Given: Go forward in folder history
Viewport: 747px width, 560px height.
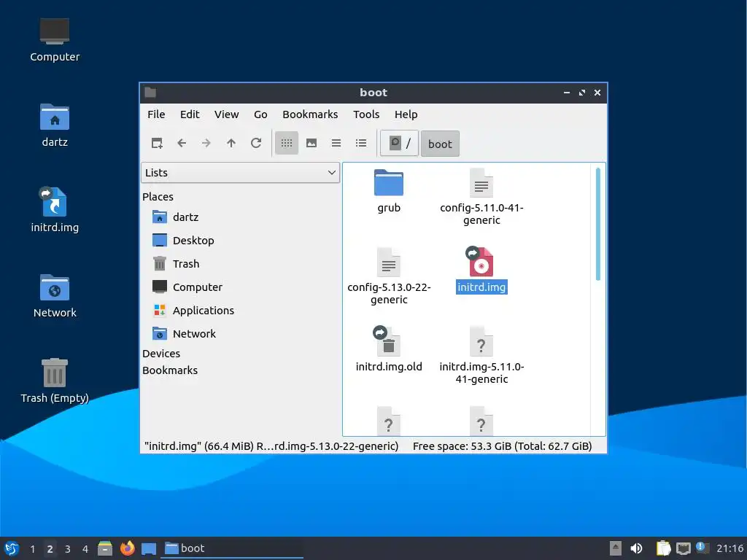Looking at the screenshot, I should 206,143.
